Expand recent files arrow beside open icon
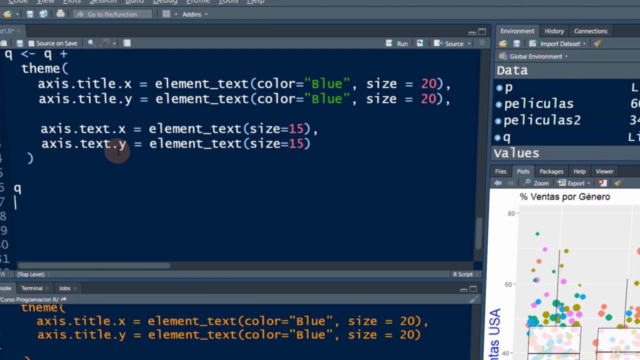Image resolution: width=640 pixels, height=360 pixels. point(17,14)
